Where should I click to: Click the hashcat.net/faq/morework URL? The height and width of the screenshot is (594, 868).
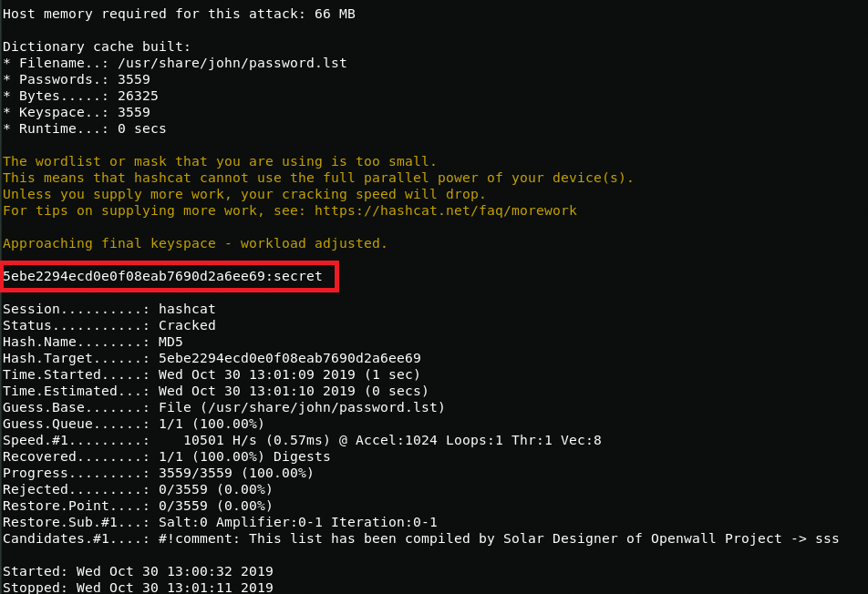(446, 210)
